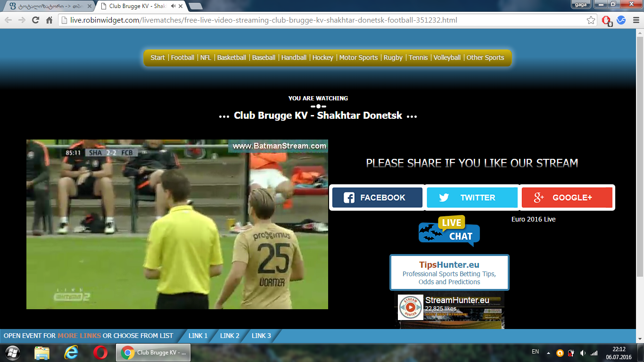Image resolution: width=644 pixels, height=362 pixels.
Task: Go to the Handball section
Action: point(294,58)
